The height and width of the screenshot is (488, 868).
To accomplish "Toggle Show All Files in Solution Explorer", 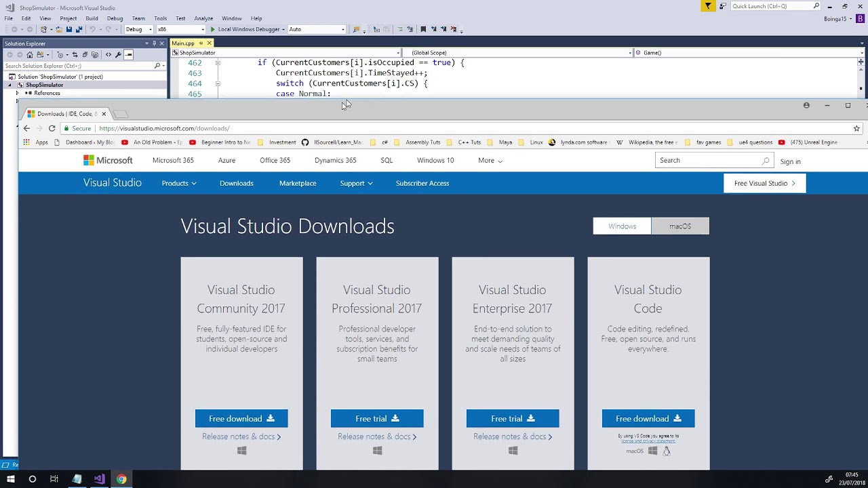I will (95, 55).
